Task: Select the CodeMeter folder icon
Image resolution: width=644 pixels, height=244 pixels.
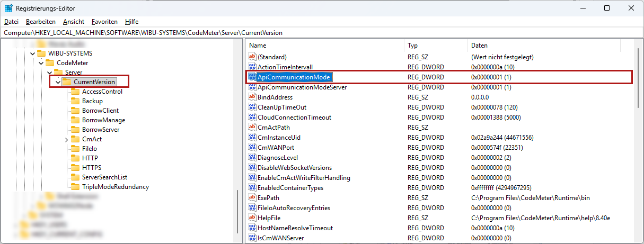Action: tap(50, 63)
